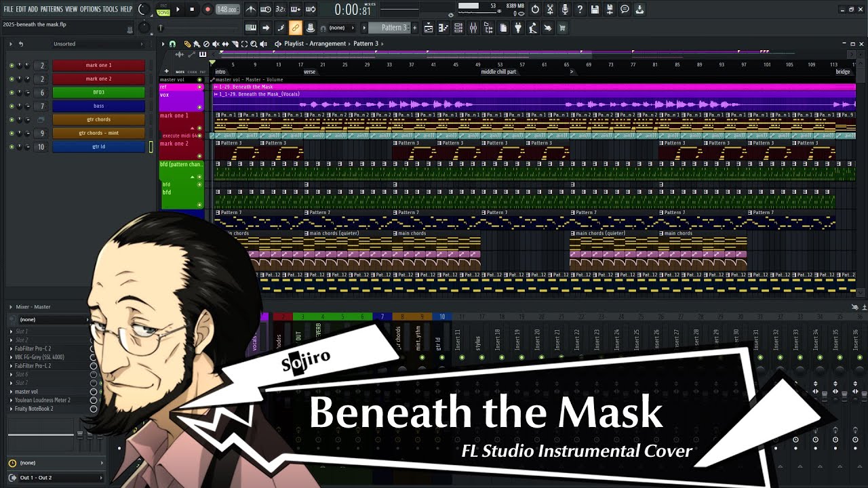Screen dimensions: 868x488
Task: Toggle playlist snap magnet icon
Action: click(x=172, y=43)
